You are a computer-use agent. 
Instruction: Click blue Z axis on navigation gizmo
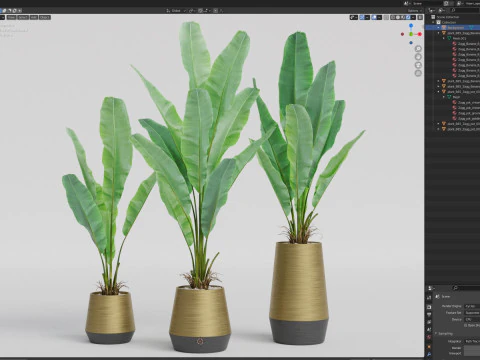pos(411,25)
